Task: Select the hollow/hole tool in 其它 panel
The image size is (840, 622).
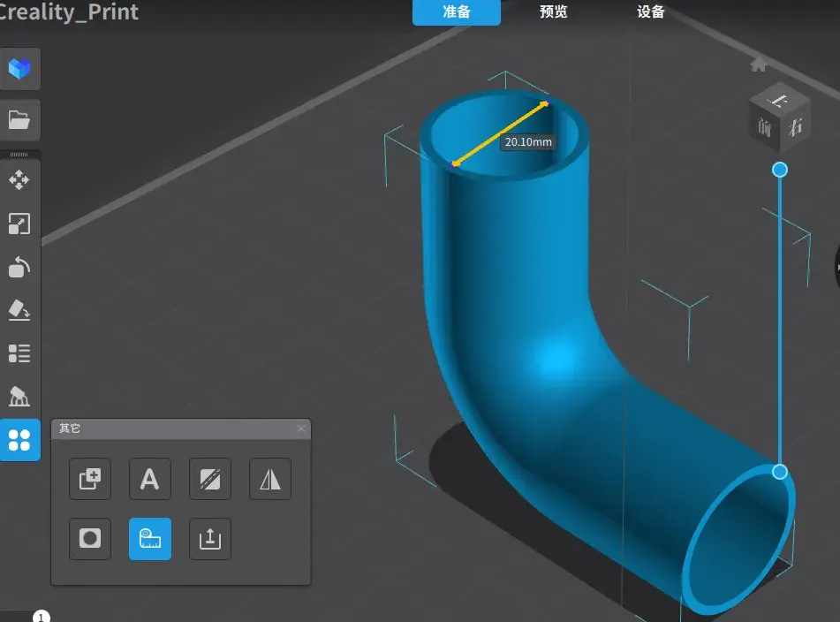Action: (90, 539)
